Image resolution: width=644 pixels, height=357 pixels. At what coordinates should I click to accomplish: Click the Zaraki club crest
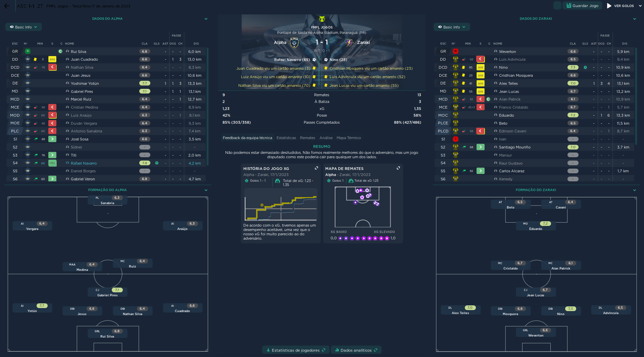point(349,43)
